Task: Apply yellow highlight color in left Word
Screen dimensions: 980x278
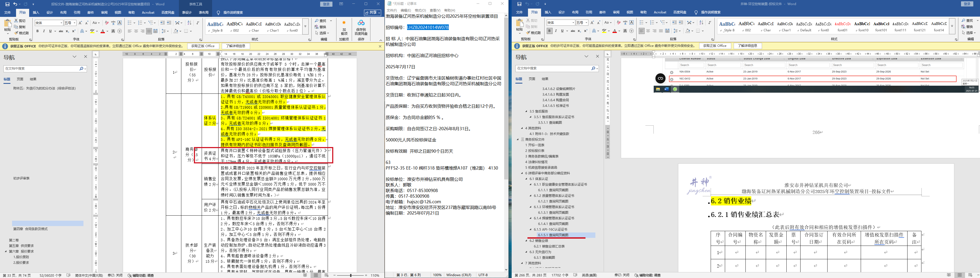Action: click(92, 31)
